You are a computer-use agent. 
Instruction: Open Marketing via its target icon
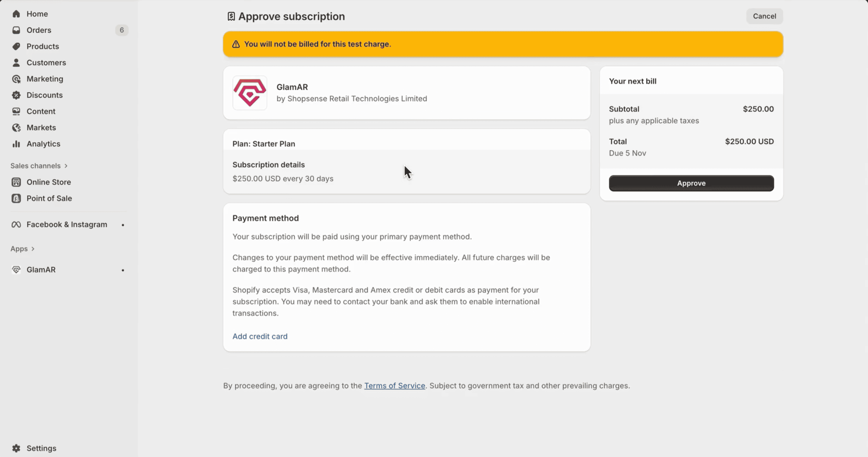point(16,79)
